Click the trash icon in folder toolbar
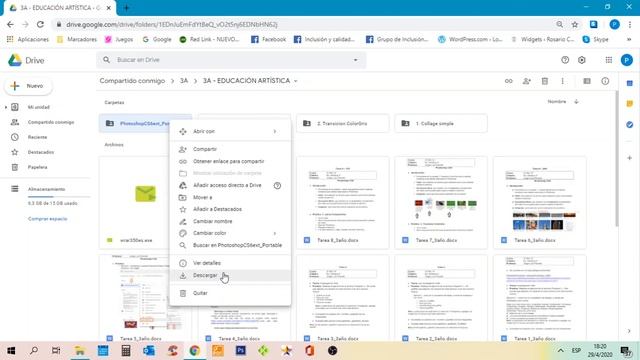This screenshot has height=360, width=640. 544,81
